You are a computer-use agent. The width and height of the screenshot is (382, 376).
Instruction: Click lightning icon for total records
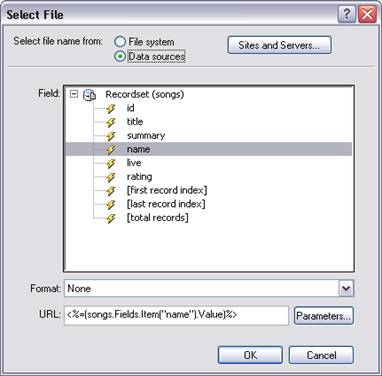tap(111, 218)
